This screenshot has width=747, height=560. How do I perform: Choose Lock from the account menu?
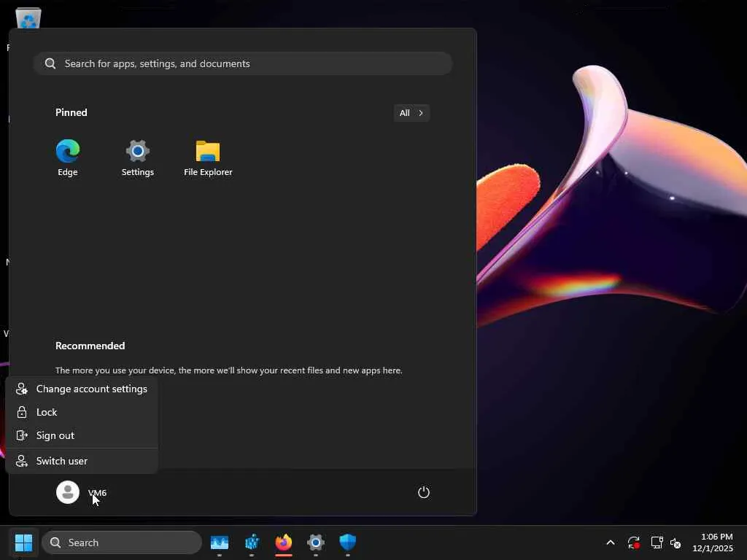(x=82, y=412)
